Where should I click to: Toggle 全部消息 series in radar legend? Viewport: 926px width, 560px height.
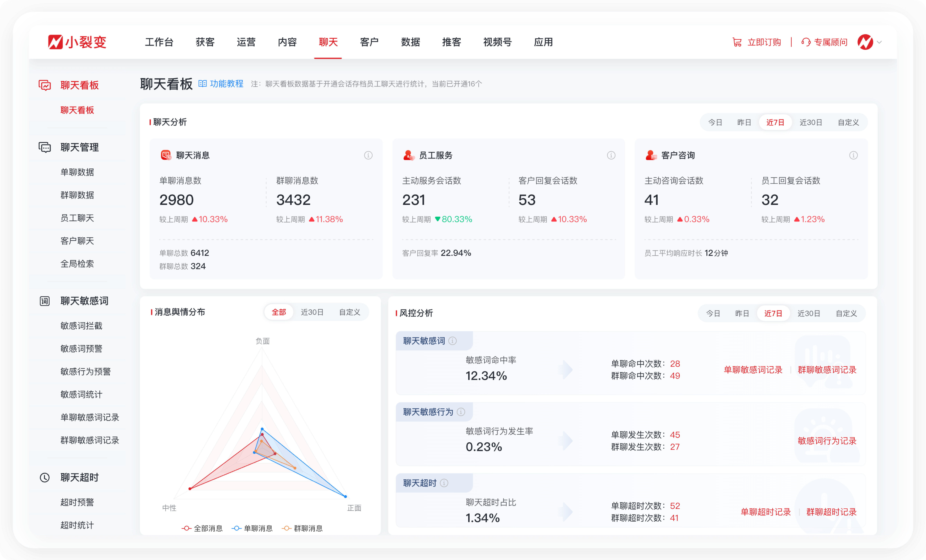click(x=202, y=528)
